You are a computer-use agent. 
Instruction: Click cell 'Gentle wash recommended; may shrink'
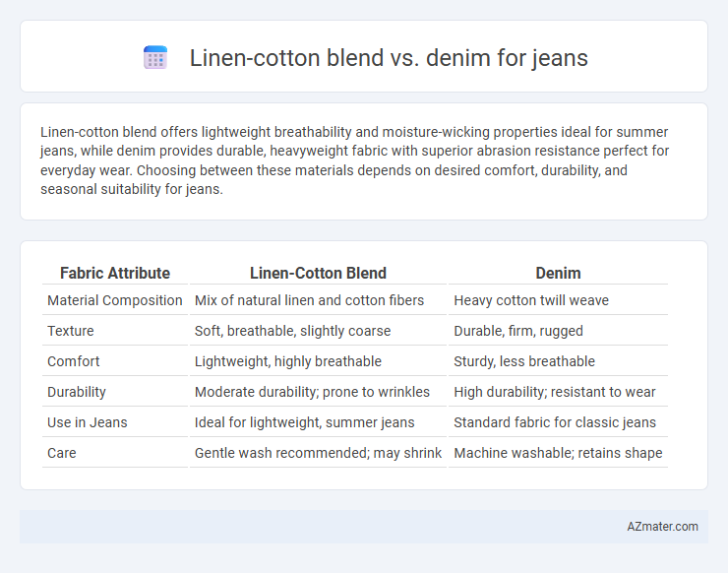(x=318, y=453)
